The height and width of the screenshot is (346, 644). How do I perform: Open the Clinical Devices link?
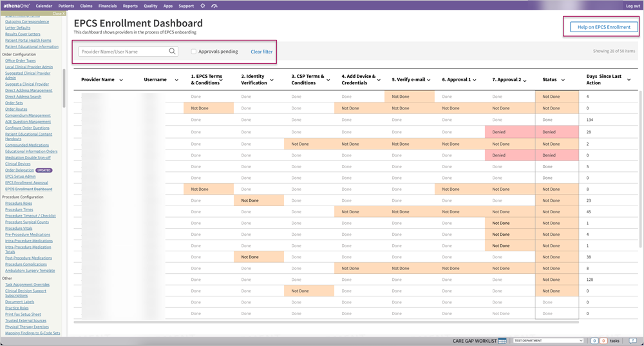(x=17, y=164)
